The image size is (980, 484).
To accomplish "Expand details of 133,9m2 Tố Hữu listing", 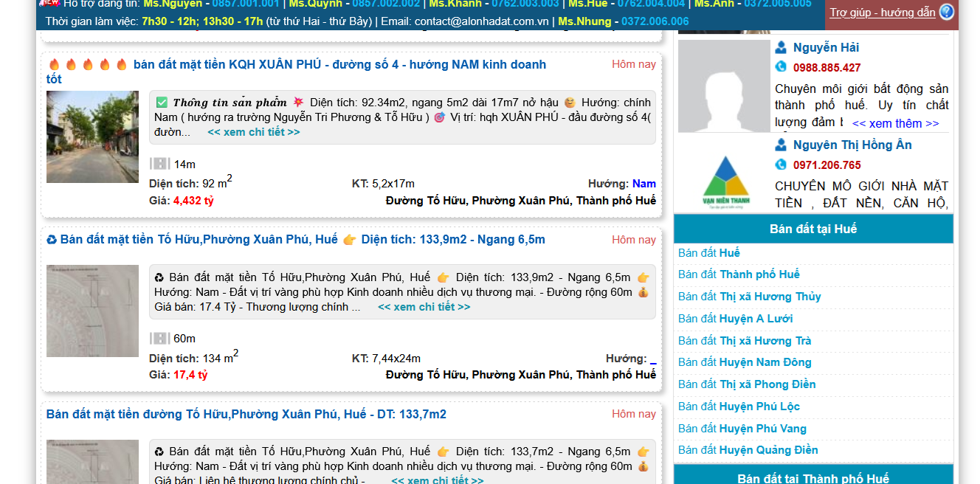I will pos(424,307).
